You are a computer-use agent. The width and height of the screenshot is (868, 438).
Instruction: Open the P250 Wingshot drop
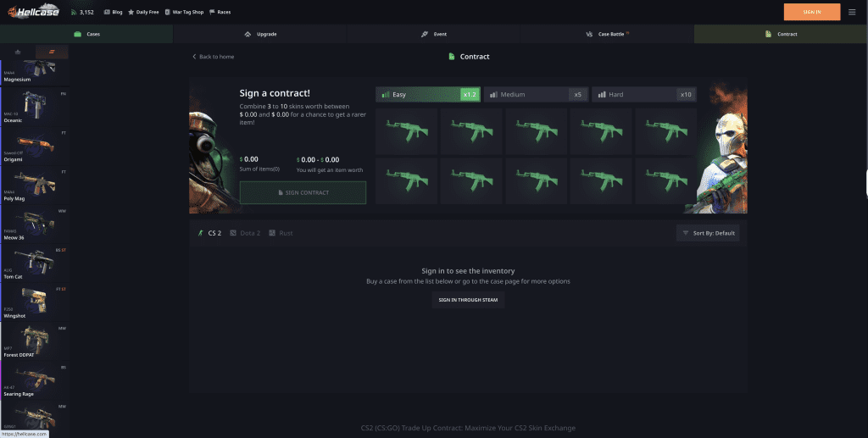(35, 303)
